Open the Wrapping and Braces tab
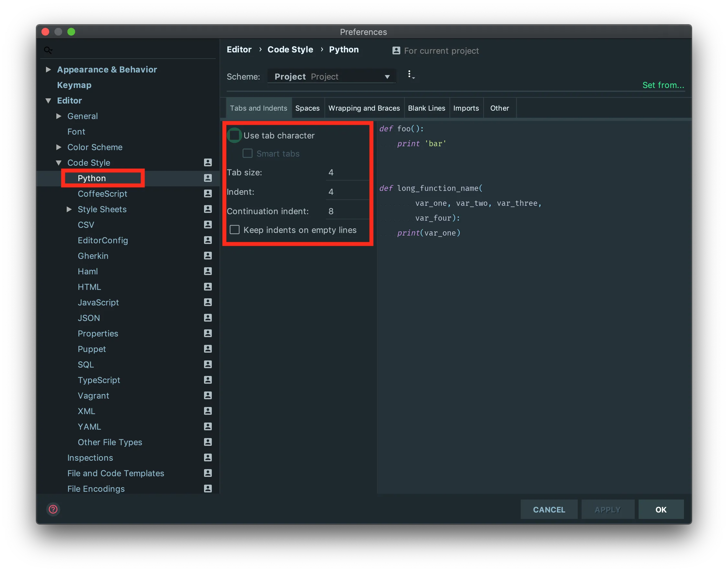The image size is (728, 572). coord(364,108)
